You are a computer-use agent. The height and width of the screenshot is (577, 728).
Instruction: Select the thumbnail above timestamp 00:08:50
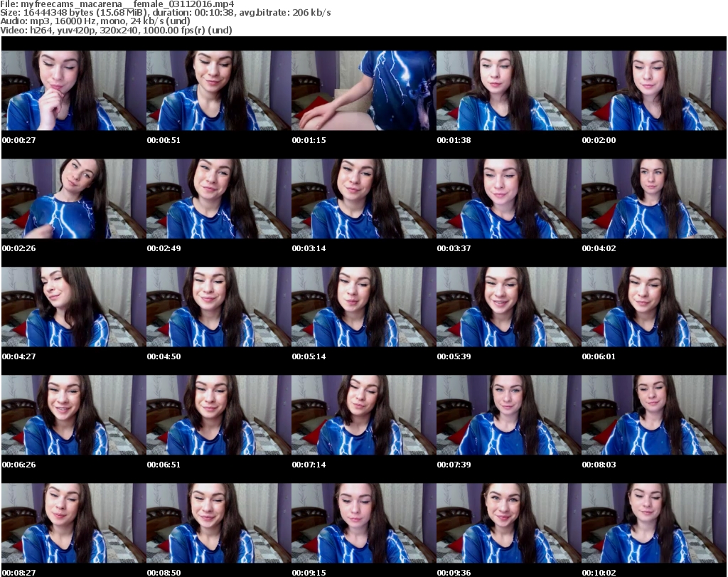coord(218,523)
